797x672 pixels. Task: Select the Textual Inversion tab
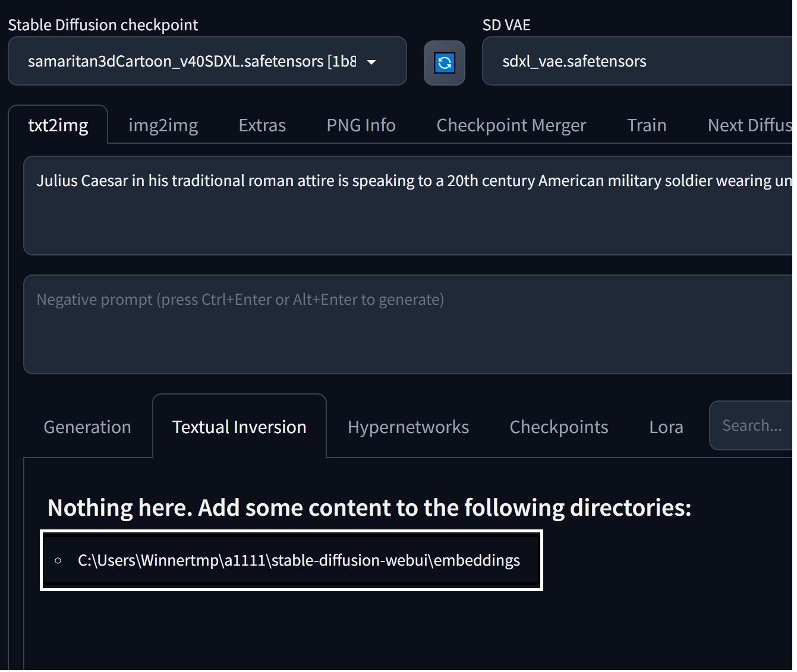coord(239,426)
